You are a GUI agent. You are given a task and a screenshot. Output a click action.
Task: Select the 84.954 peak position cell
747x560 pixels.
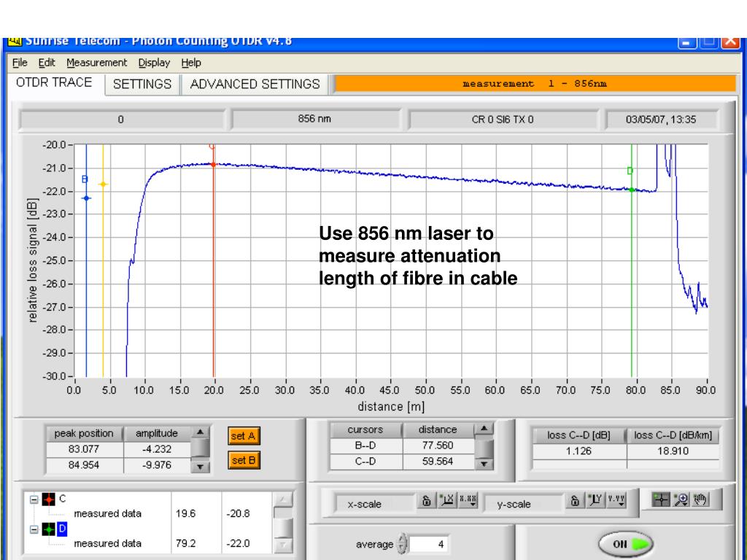click(84, 464)
